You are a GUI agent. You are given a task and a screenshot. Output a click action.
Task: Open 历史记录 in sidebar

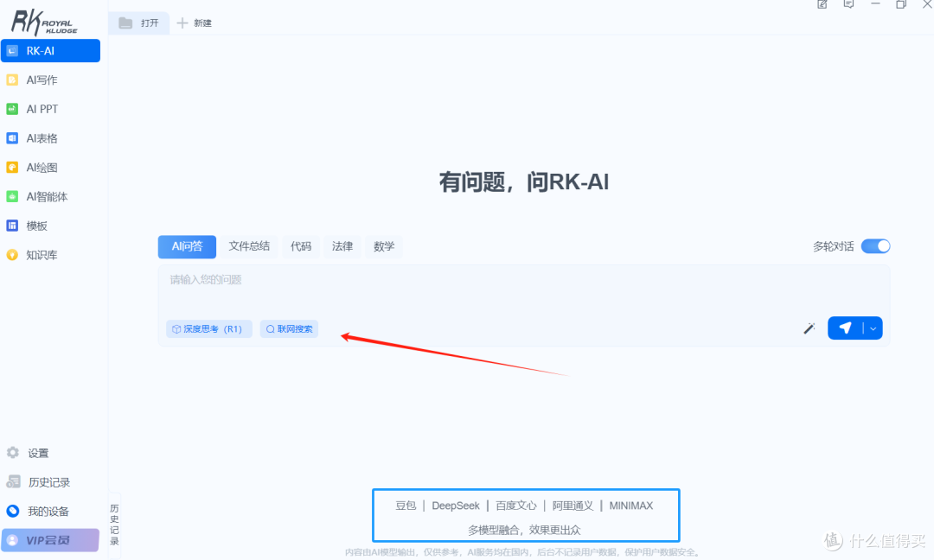(50, 482)
